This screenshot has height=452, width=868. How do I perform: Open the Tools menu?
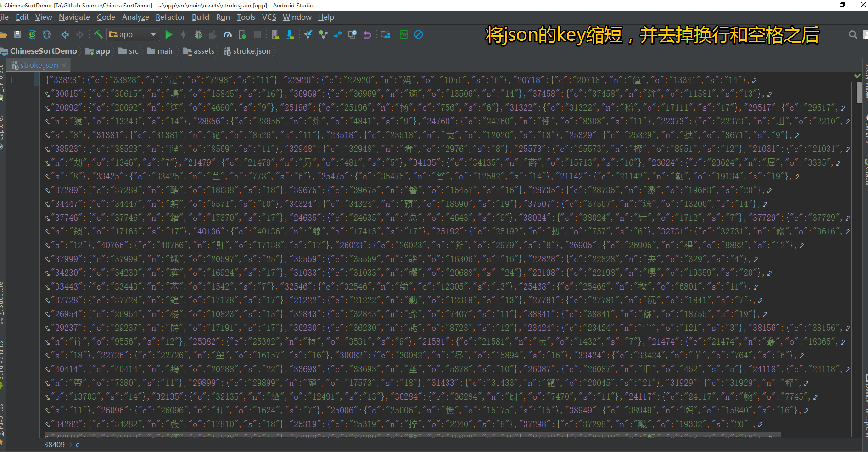coord(246,17)
